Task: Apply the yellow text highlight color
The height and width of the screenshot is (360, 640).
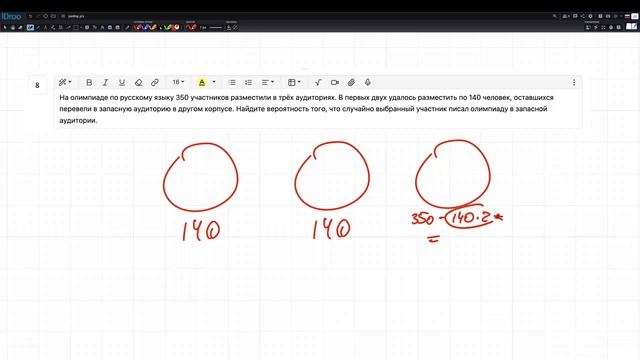Action: (202, 82)
